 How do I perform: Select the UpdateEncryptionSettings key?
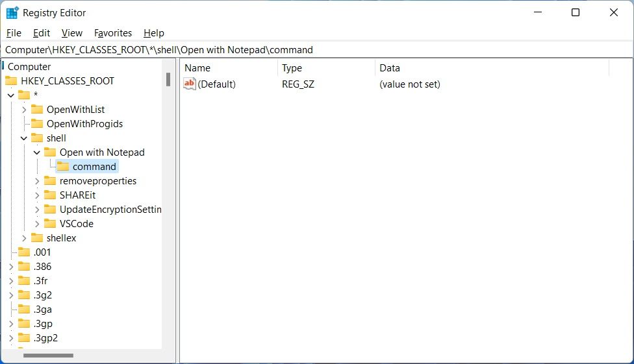pyautogui.click(x=110, y=210)
